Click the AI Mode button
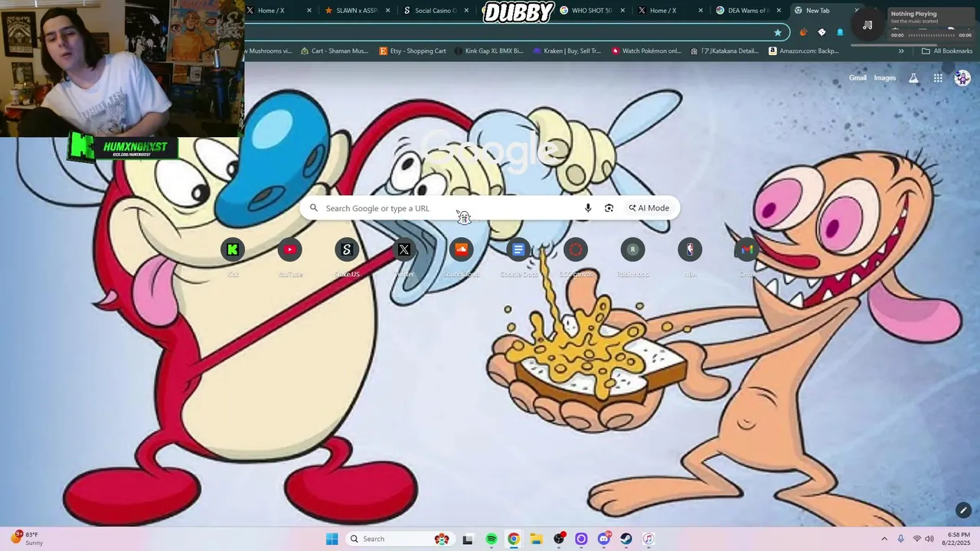Image resolution: width=980 pixels, height=551 pixels. point(649,208)
